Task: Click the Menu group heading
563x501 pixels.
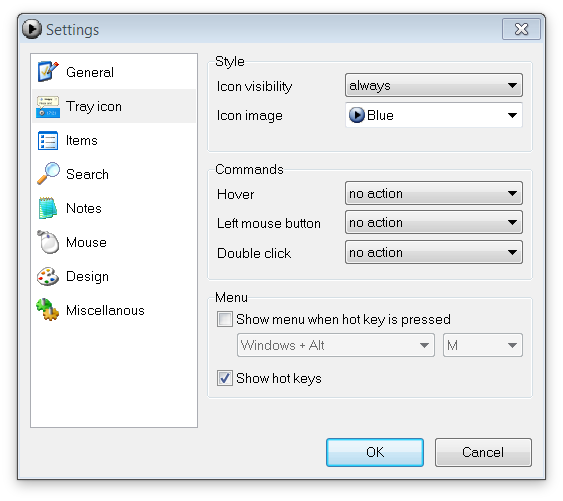Action: (x=231, y=297)
